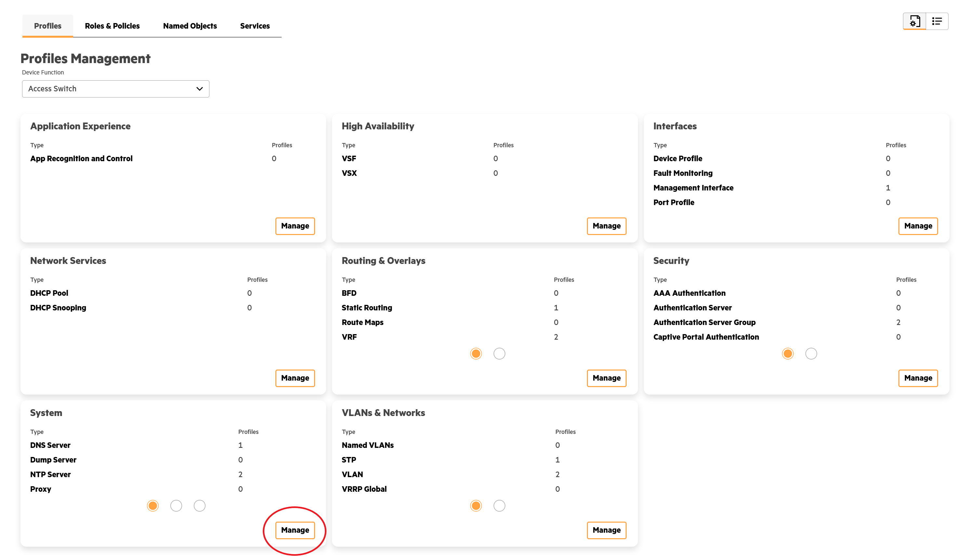Click Authentication Server Group profile type

tap(704, 322)
